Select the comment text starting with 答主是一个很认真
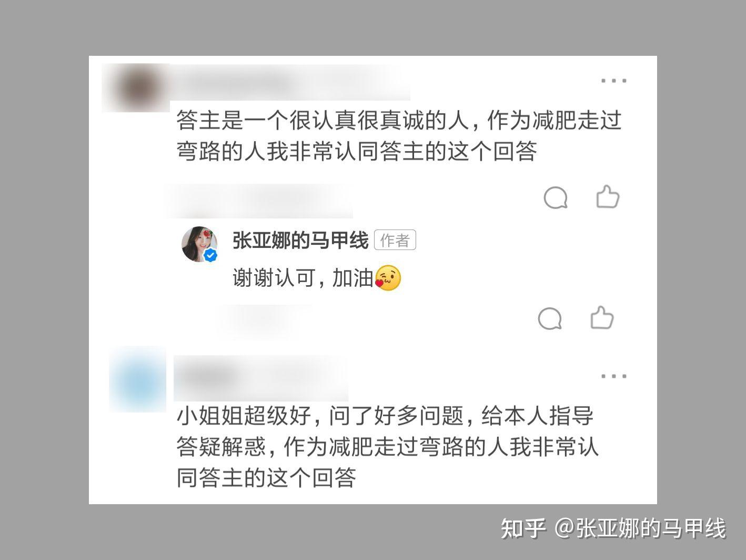Screen dimensions: 746x560 [399, 136]
